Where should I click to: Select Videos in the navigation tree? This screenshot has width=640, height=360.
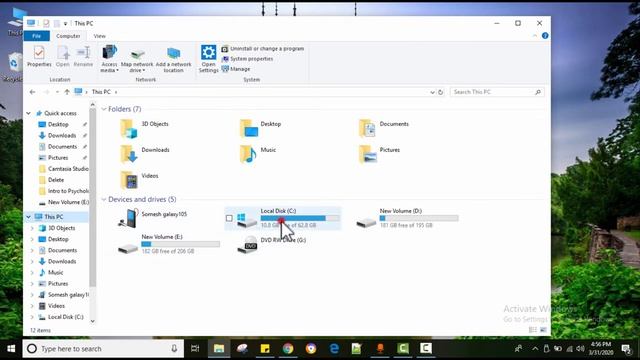[52, 306]
